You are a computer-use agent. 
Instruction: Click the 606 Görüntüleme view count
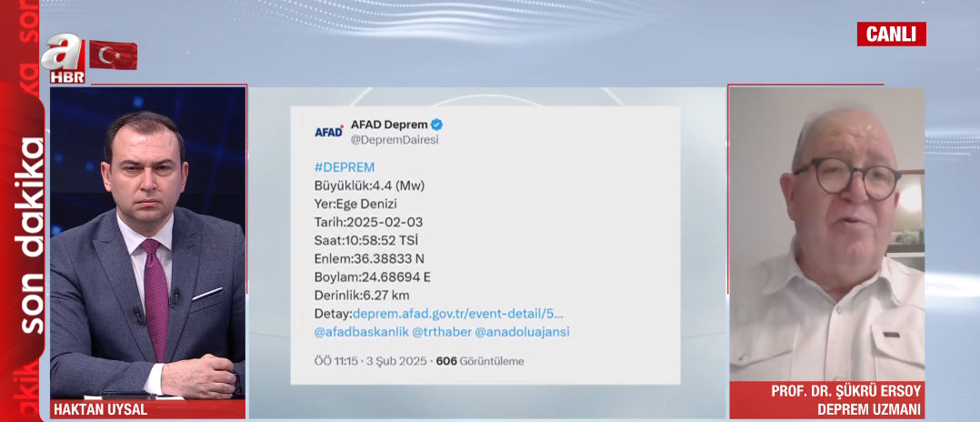click(x=480, y=361)
